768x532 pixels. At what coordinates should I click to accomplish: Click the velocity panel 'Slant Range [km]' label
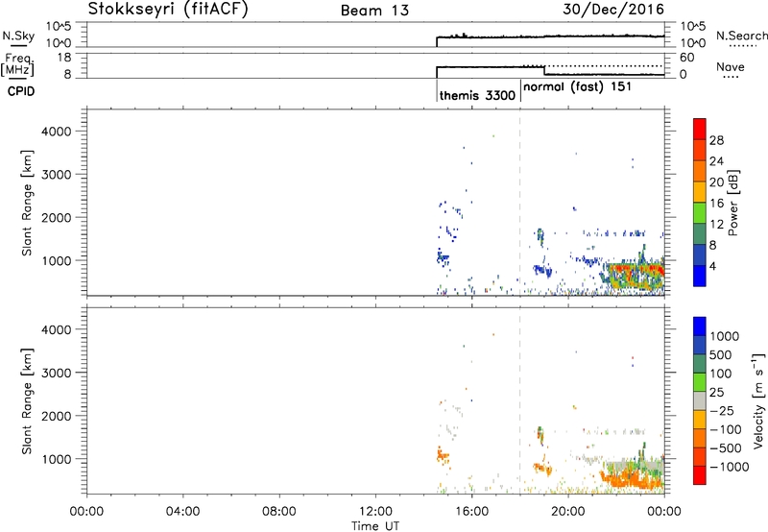[x=27, y=401]
